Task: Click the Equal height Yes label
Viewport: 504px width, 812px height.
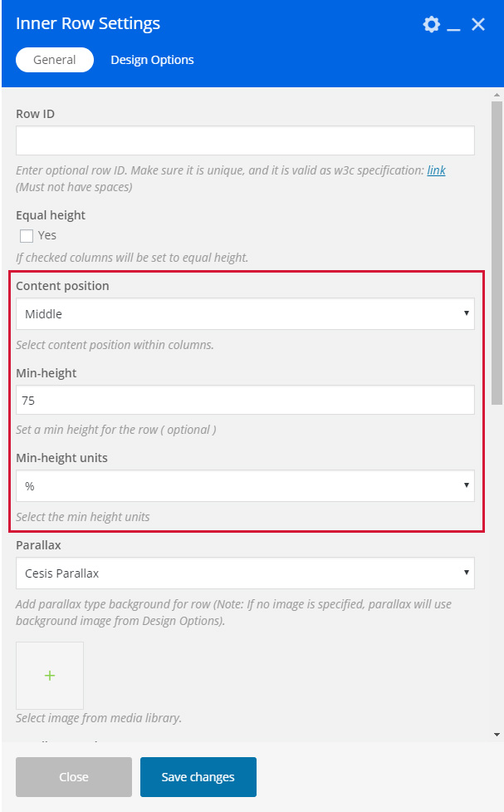Action: (47, 236)
